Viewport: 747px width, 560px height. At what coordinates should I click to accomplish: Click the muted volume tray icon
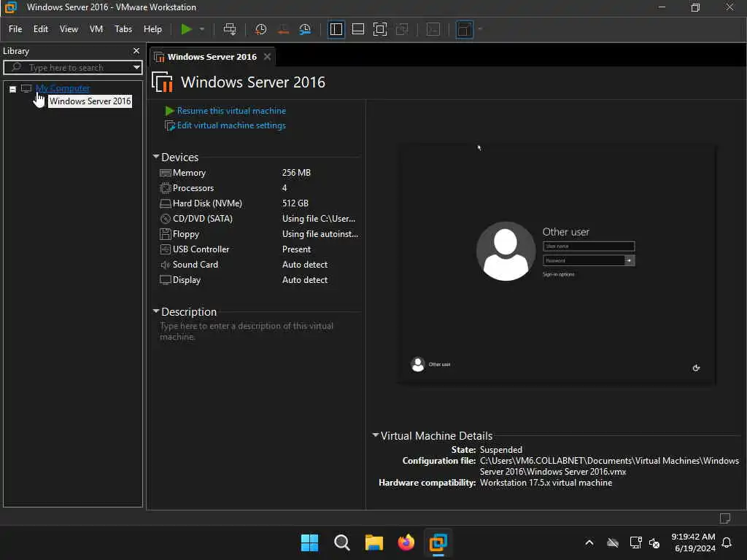click(654, 542)
